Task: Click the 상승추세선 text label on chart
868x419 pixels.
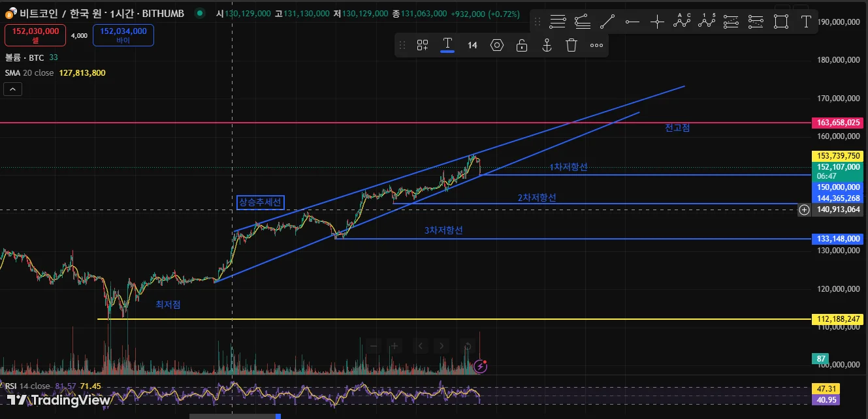Action: (261, 202)
